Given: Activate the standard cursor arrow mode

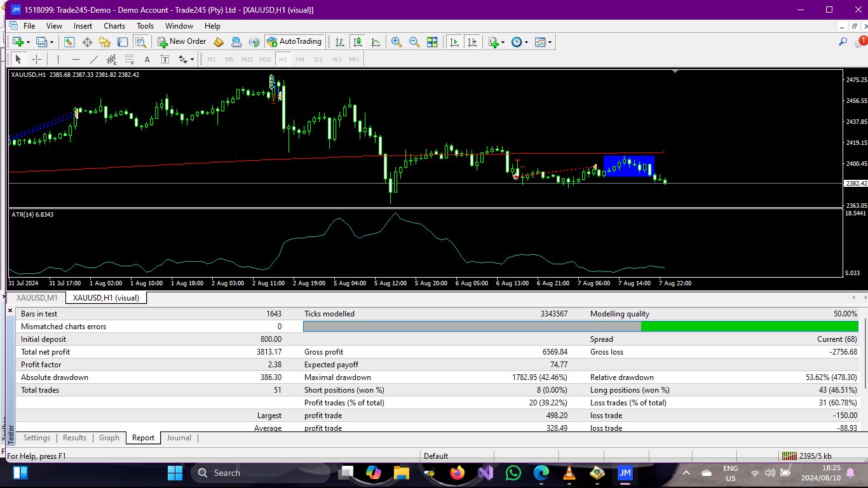Looking at the screenshot, I should tap(18, 59).
